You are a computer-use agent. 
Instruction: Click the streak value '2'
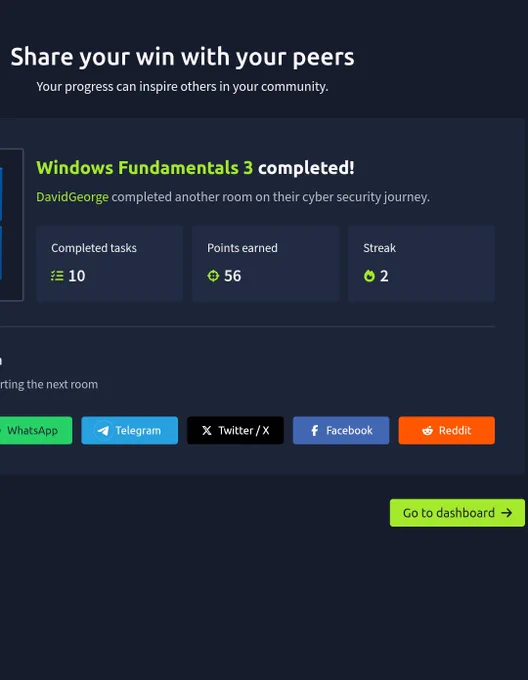(x=384, y=276)
